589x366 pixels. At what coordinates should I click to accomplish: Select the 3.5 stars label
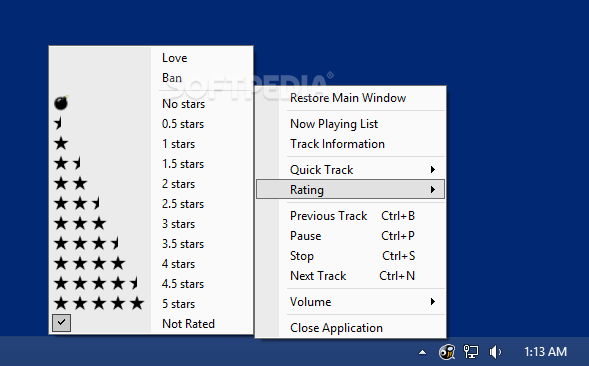click(183, 243)
